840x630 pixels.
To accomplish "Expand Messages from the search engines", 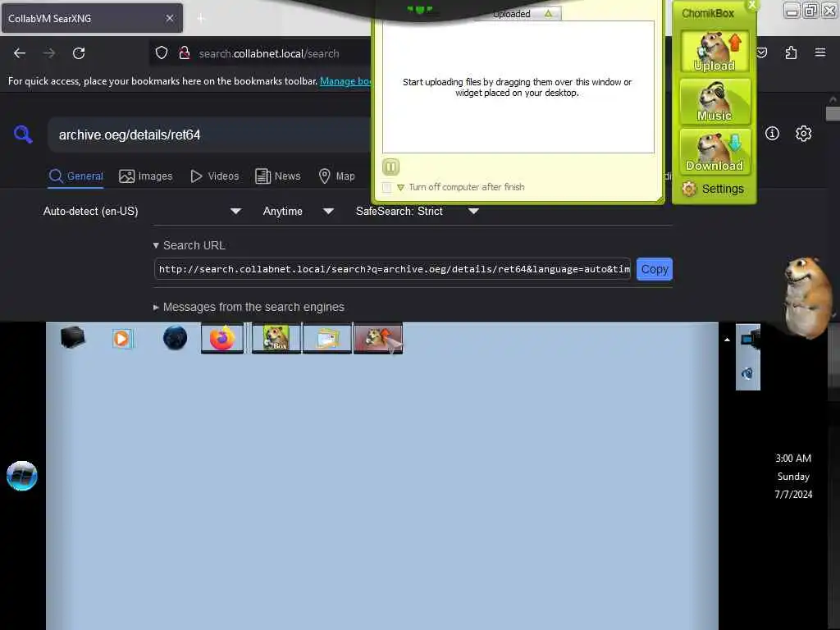I will pos(249,307).
